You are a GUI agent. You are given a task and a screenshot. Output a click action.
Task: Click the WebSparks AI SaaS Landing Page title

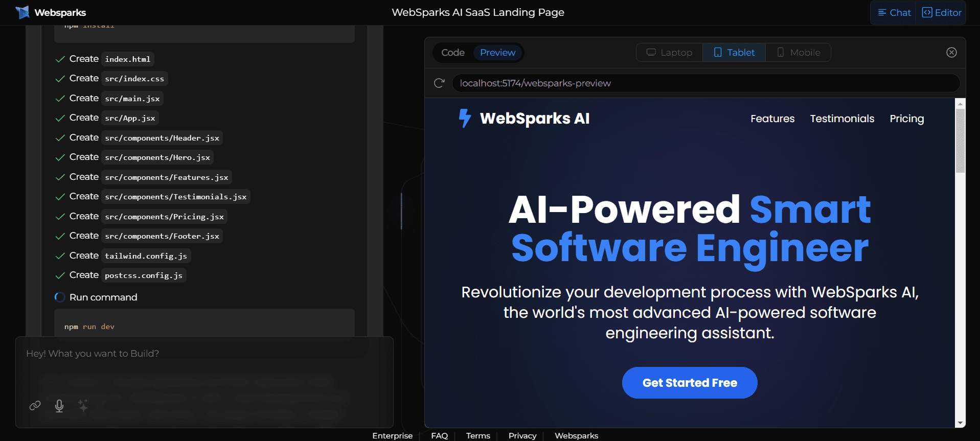pyautogui.click(x=478, y=12)
